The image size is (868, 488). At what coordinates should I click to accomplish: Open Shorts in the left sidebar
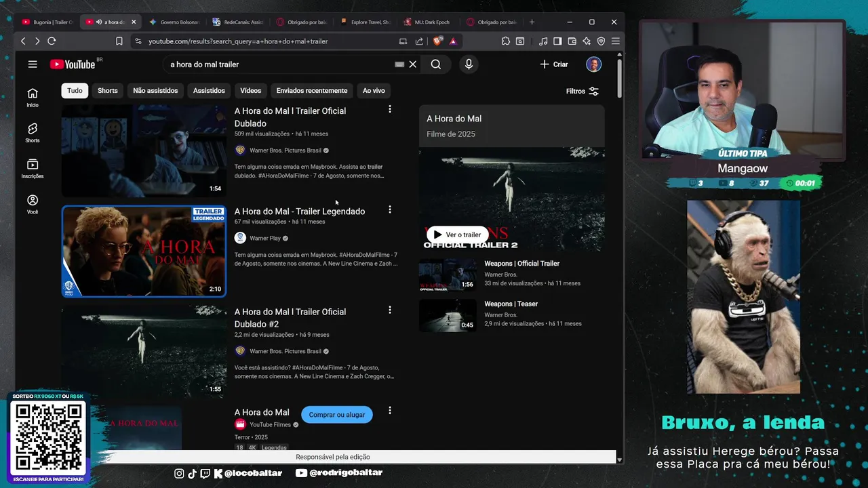click(33, 133)
